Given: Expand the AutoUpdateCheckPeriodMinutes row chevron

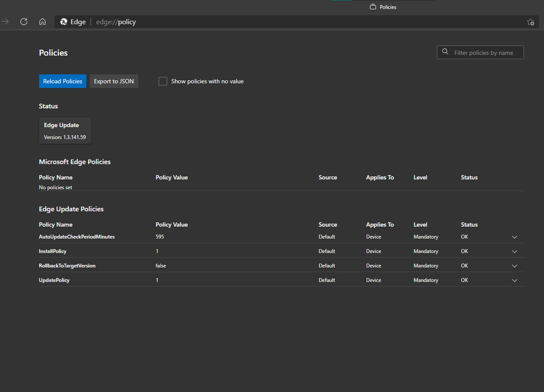Looking at the screenshot, I should pos(515,237).
